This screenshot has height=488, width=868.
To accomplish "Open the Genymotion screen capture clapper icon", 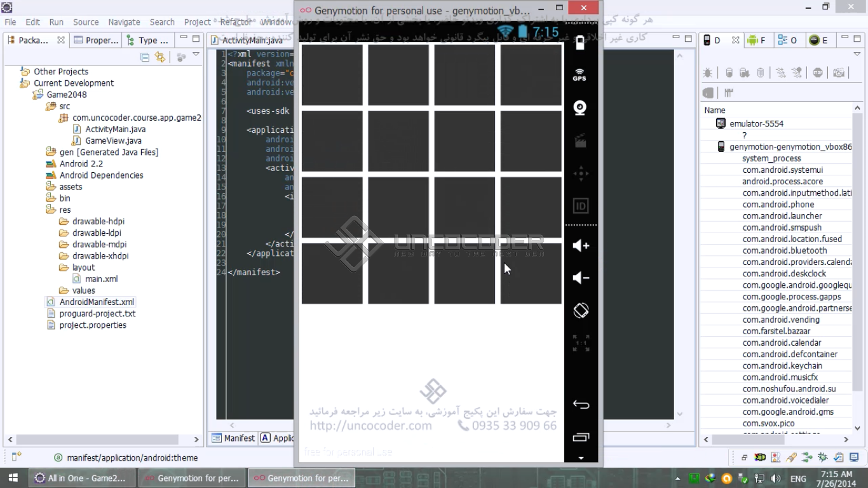I will coord(580,141).
